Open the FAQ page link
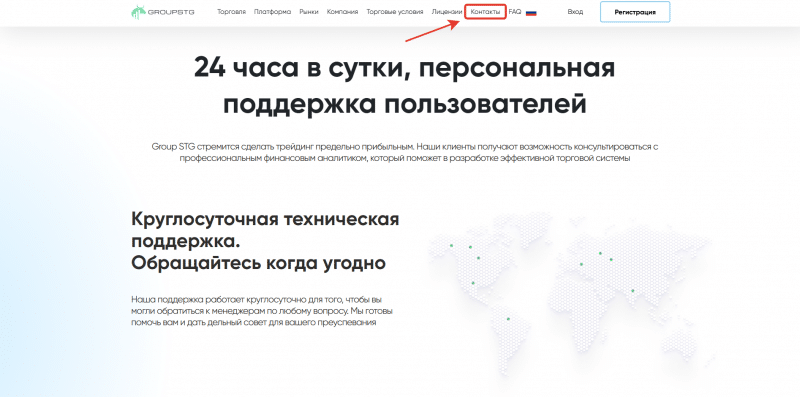This screenshot has width=800, height=397. pyautogui.click(x=515, y=12)
